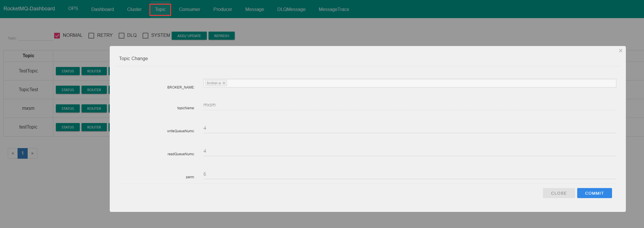The height and width of the screenshot is (228, 644).
Task: Focus the perm value field
Action: (409, 174)
